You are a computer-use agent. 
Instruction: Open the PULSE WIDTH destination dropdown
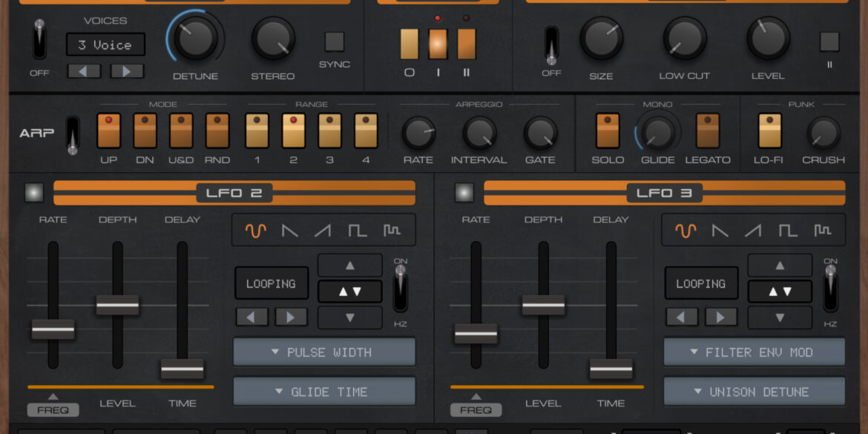pos(324,352)
